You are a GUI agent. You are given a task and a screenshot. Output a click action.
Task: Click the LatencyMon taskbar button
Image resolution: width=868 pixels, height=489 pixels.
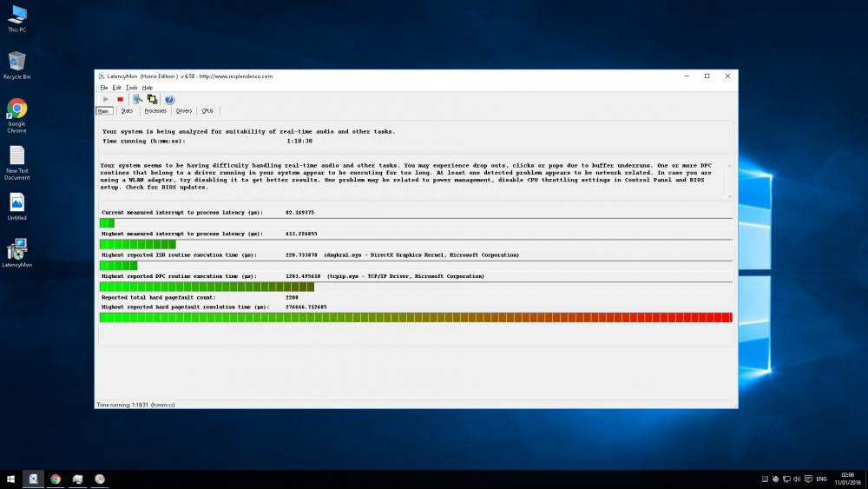[33, 479]
